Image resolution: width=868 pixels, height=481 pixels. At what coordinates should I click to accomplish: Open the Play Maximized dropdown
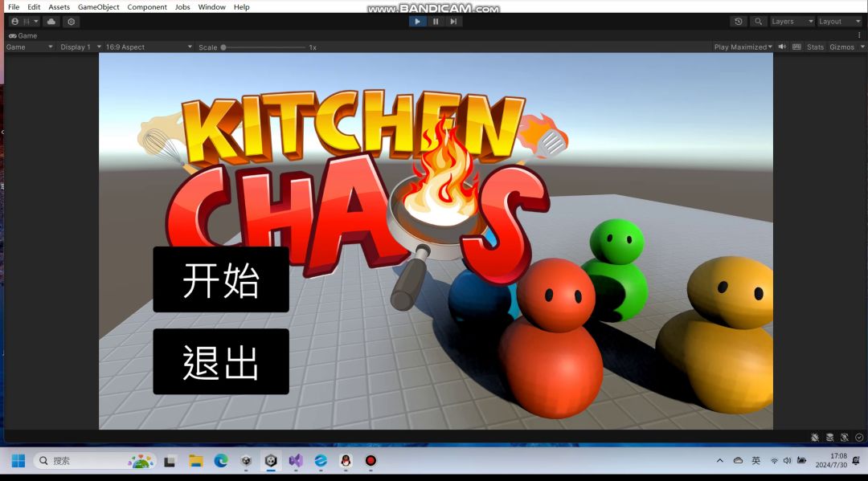click(x=743, y=47)
